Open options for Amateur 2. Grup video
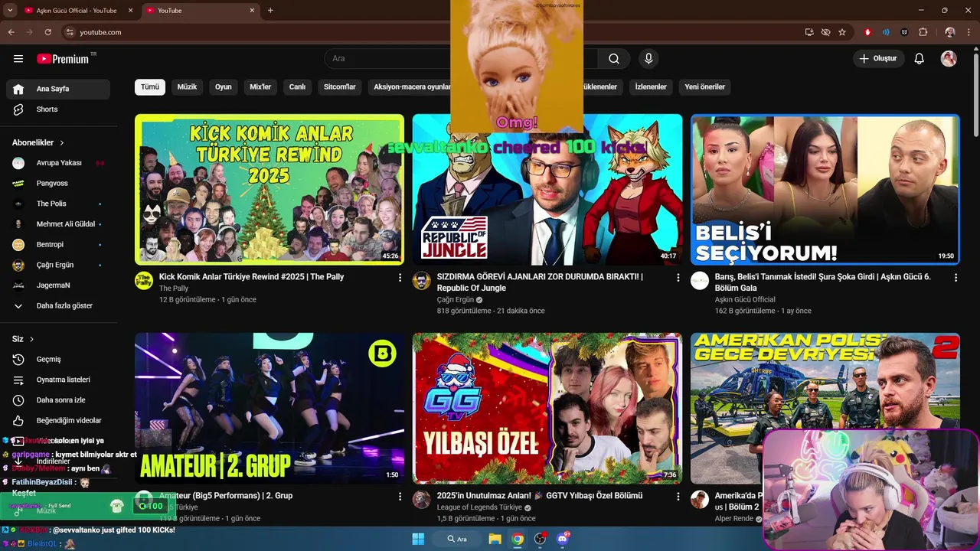 pos(400,497)
